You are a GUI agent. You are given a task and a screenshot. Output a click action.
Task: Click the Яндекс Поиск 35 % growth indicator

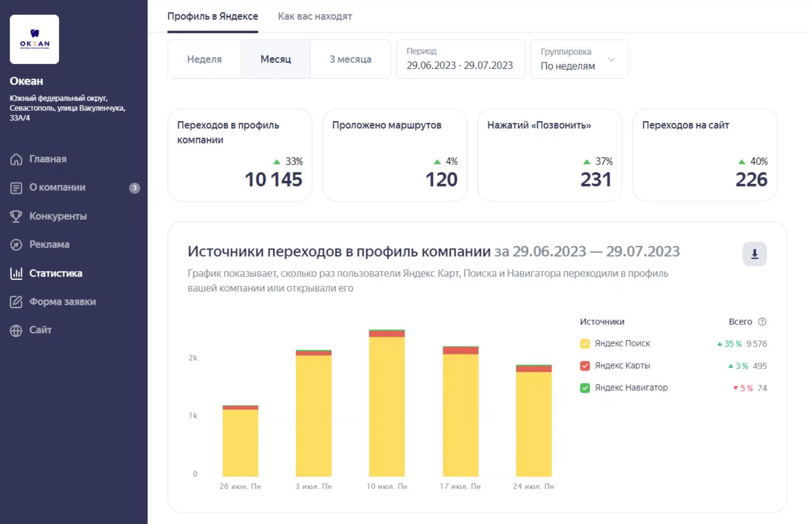click(x=730, y=344)
